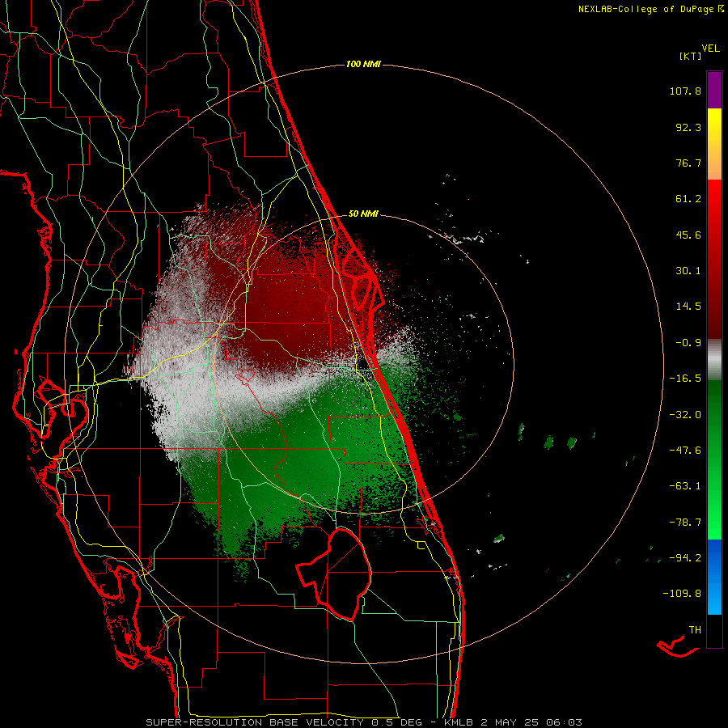Image resolution: width=728 pixels, height=728 pixels.
Task: Click the NEXLAB-College of DuPage title text
Action: coord(651,9)
